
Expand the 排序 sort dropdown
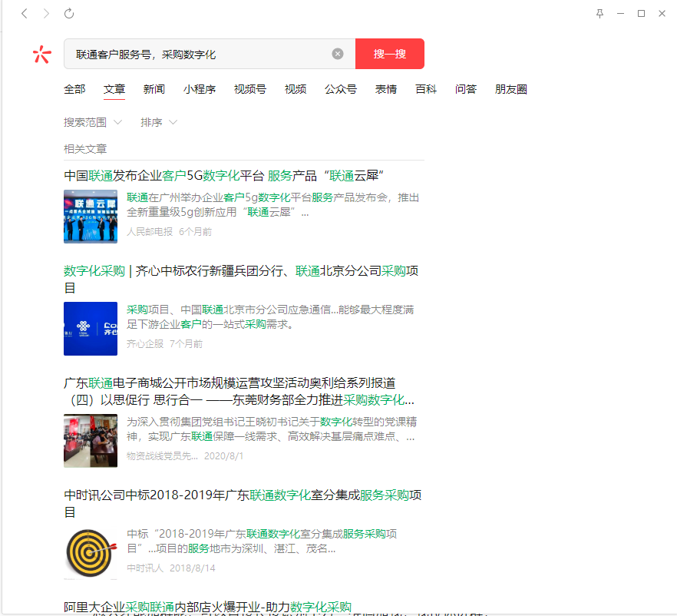click(158, 122)
